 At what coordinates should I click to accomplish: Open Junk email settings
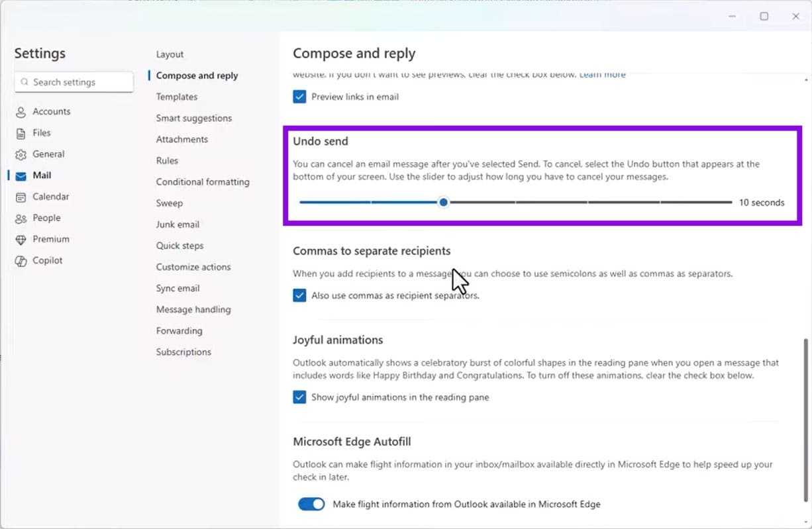(178, 224)
